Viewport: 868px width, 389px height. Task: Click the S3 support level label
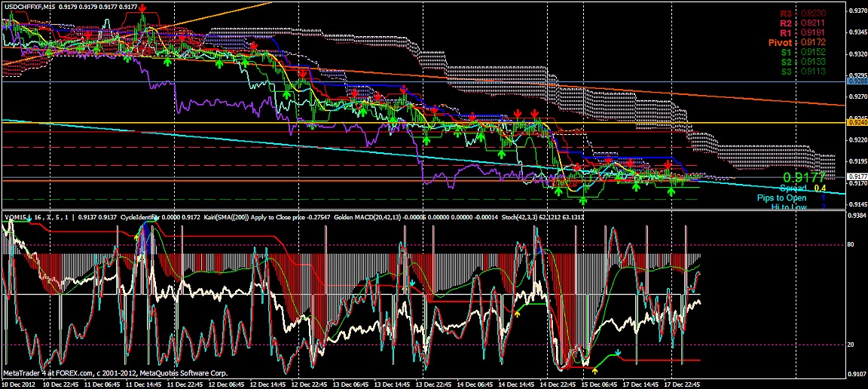(x=787, y=72)
